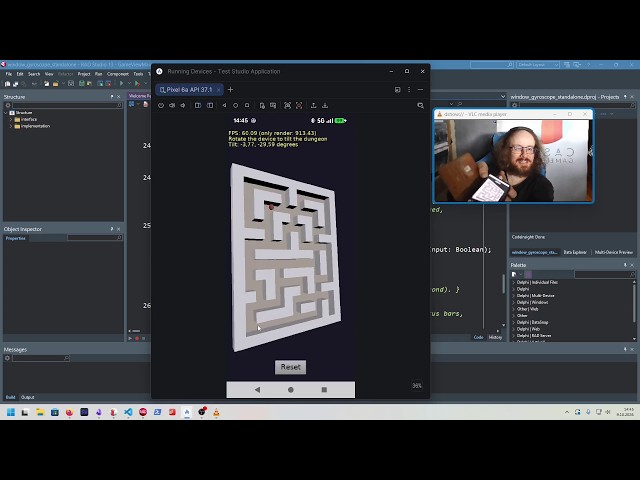Click the Save icon in RAD Studio toolbar
The width and height of the screenshot is (640, 480).
click(x=71, y=84)
